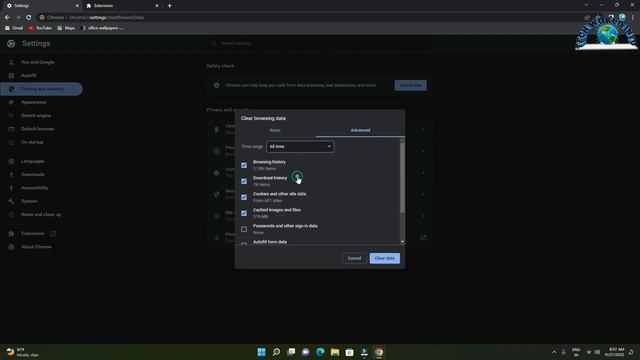Open File Explorer from the taskbar
640x360 pixels.
coord(335,352)
